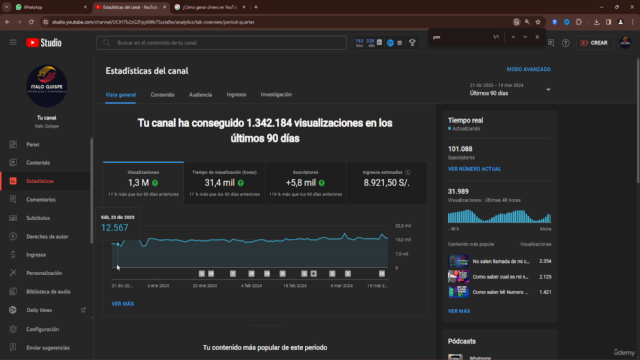Screen dimensions: 640x360
Task: Click the blue circular icon in the extension toolbar
Action: click(390, 43)
